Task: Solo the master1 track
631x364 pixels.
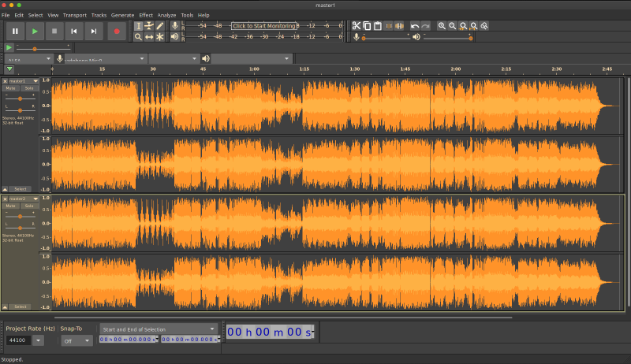Action: coord(28,88)
